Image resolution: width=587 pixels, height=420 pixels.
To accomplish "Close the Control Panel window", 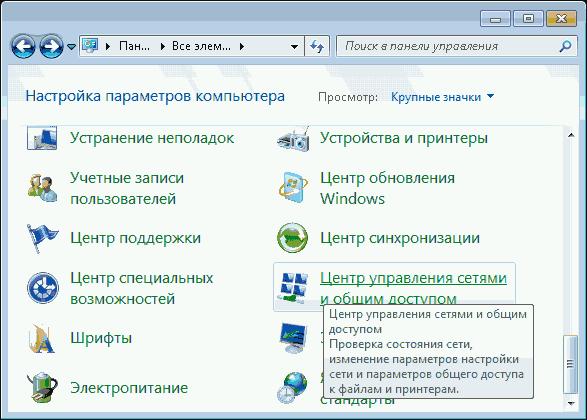I will tap(561, 18).
